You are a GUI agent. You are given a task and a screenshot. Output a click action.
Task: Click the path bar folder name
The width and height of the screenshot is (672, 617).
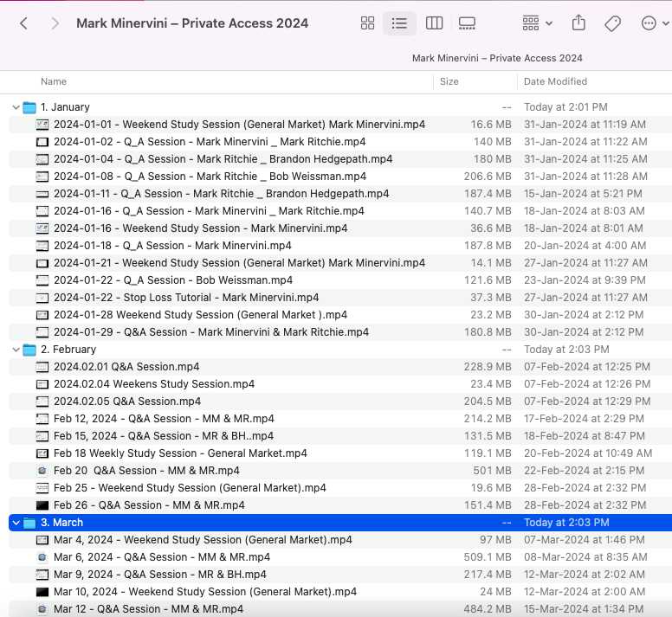[x=497, y=58]
